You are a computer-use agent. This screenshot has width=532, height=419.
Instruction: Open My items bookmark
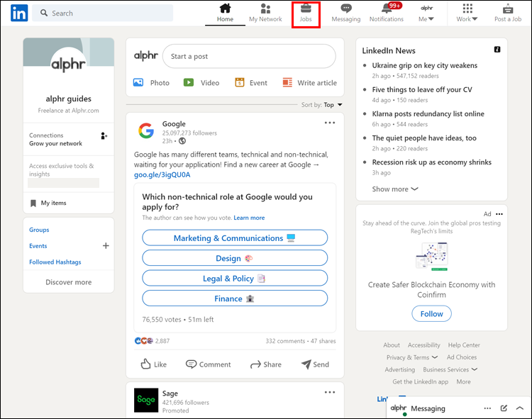pos(48,203)
